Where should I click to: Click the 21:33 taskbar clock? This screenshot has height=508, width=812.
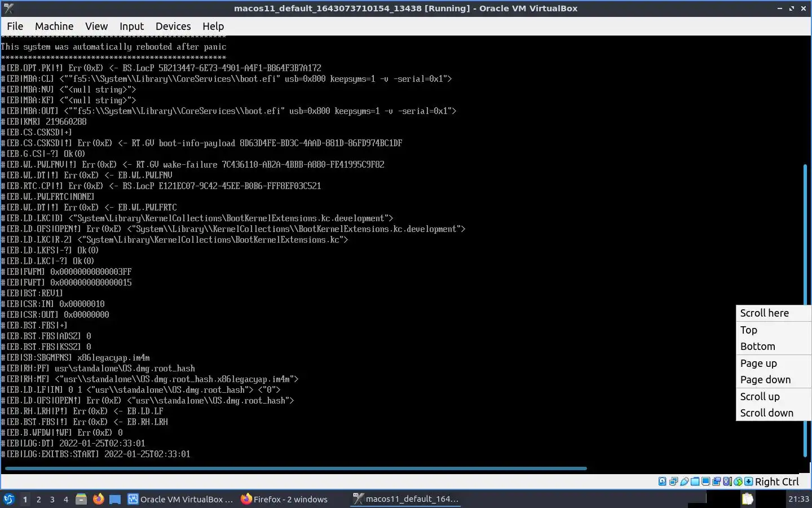(798, 499)
